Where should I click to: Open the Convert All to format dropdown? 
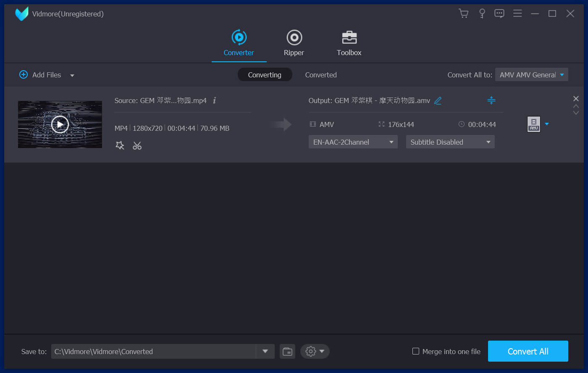pyautogui.click(x=531, y=74)
